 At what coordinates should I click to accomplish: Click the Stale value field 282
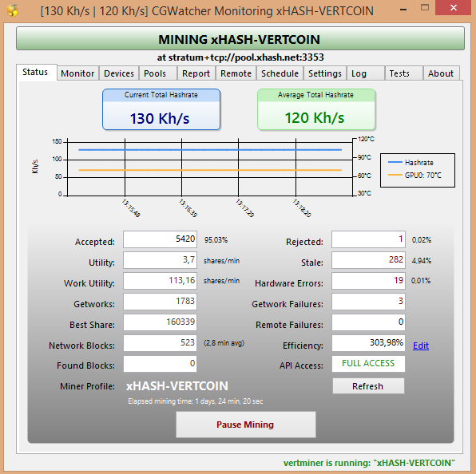click(368, 260)
